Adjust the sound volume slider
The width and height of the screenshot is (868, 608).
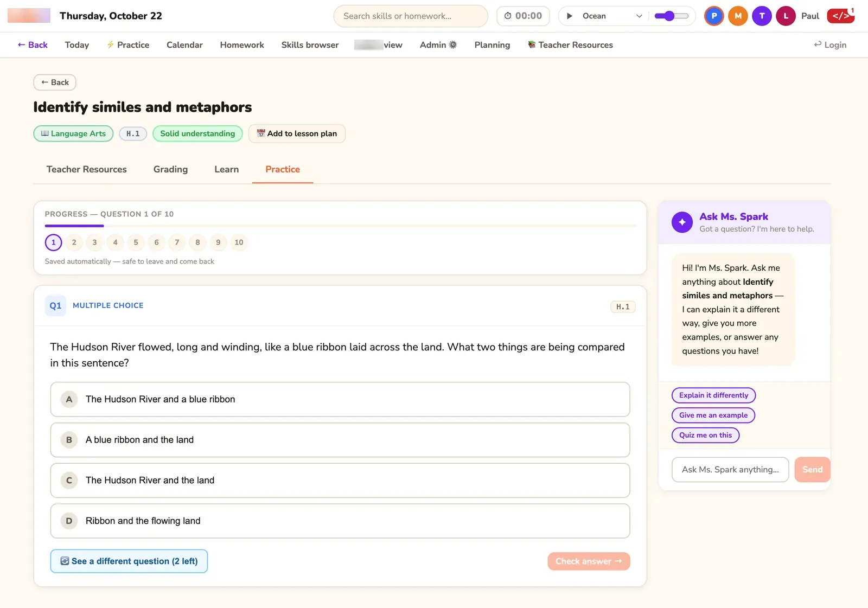coord(672,16)
